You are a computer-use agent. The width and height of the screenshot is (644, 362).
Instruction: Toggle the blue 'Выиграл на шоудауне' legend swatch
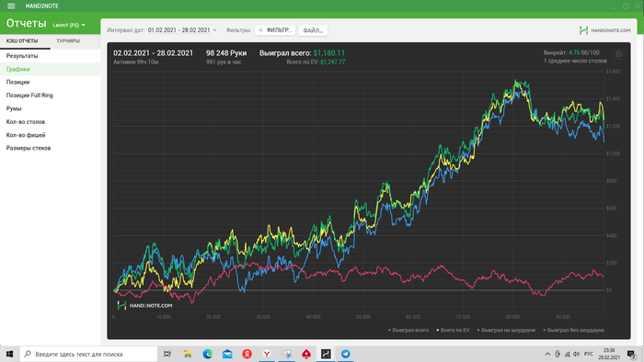(478, 330)
